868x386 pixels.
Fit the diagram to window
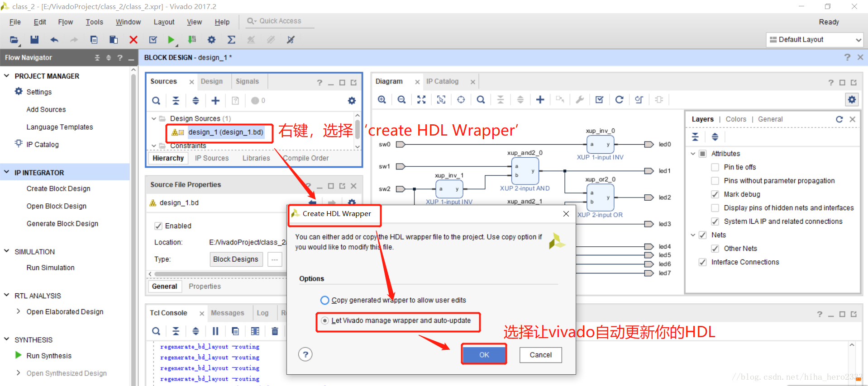(421, 99)
